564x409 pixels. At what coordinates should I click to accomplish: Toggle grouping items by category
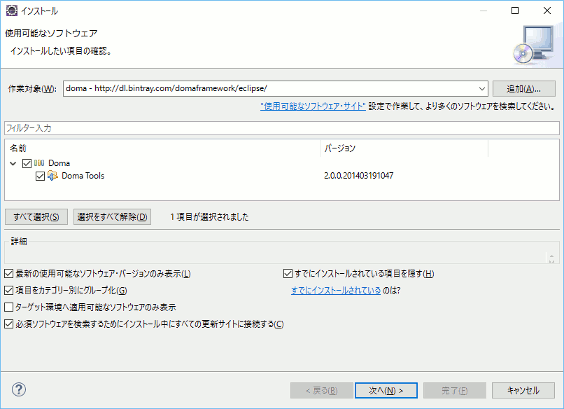click(x=9, y=290)
